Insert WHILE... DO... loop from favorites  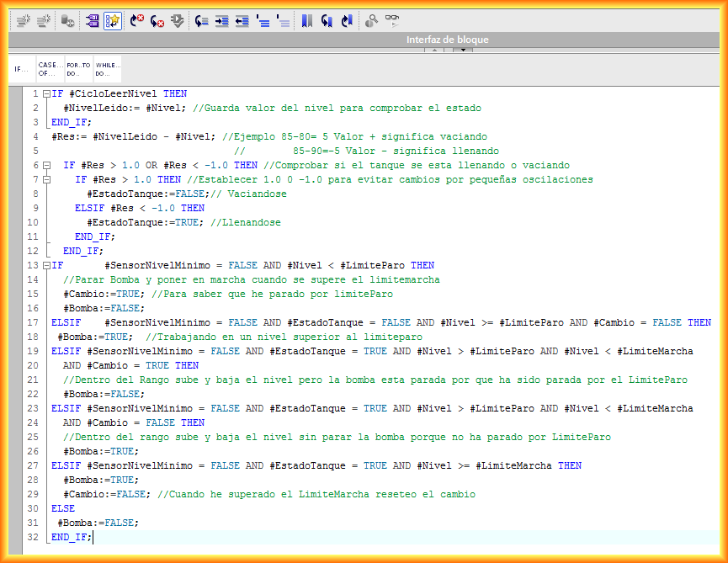(x=107, y=69)
